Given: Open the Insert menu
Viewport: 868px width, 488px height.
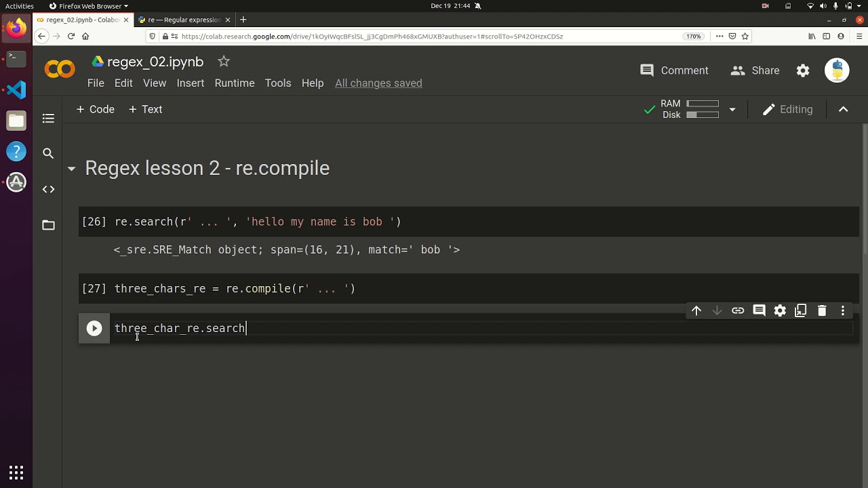Looking at the screenshot, I should click(x=191, y=83).
